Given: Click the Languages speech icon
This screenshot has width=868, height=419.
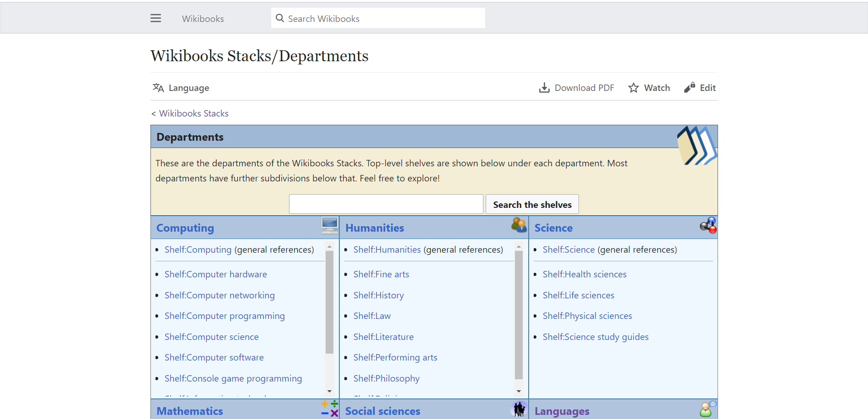Looking at the screenshot, I should point(707,409).
